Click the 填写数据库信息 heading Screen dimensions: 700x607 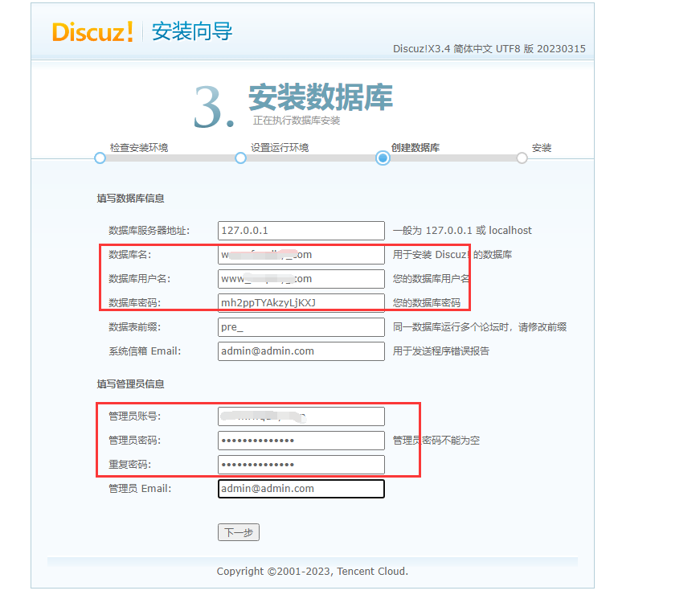pos(130,199)
